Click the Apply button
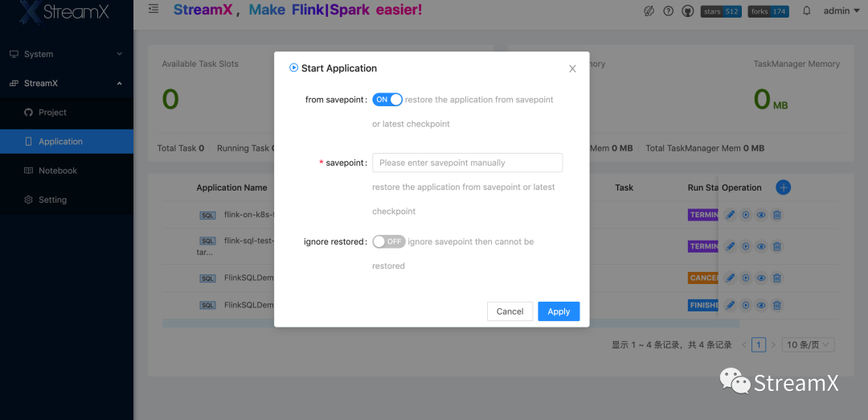The image size is (868, 420). [559, 311]
